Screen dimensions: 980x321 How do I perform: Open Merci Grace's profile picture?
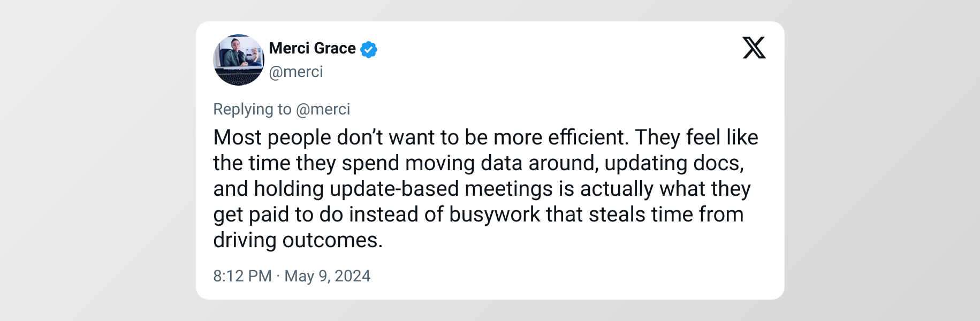[x=239, y=60]
